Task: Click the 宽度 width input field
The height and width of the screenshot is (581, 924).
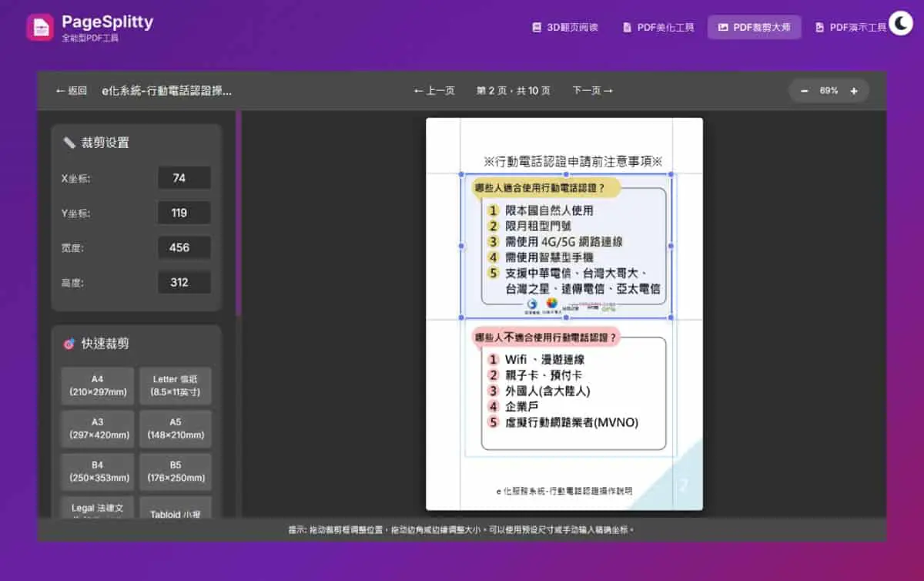Action: (x=184, y=247)
